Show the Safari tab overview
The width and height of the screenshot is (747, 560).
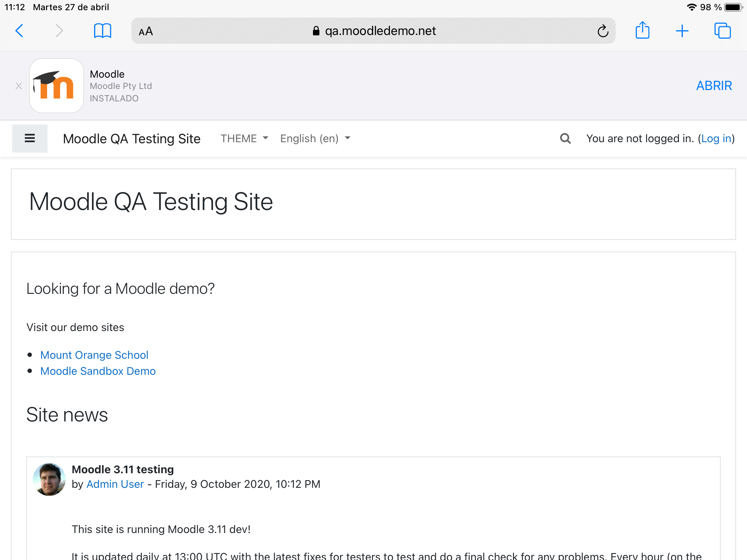[x=723, y=31]
